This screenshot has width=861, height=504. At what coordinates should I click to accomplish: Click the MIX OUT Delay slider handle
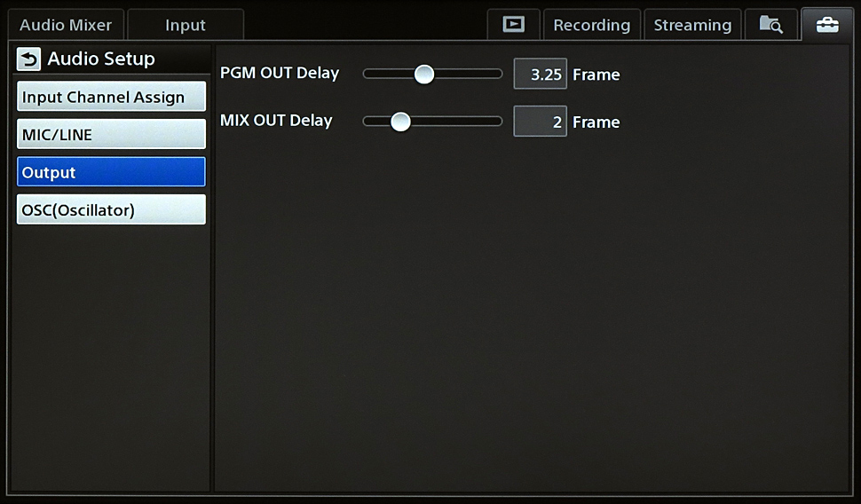400,122
